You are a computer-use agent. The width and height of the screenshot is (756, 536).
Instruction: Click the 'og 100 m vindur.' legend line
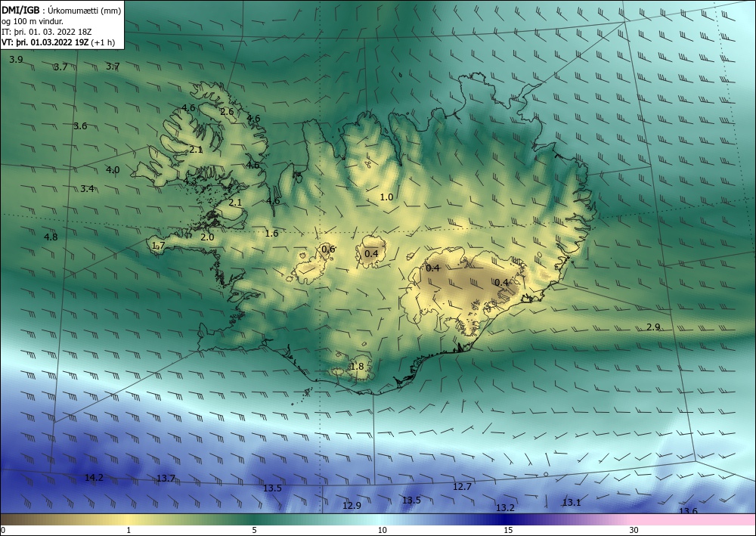(33, 21)
